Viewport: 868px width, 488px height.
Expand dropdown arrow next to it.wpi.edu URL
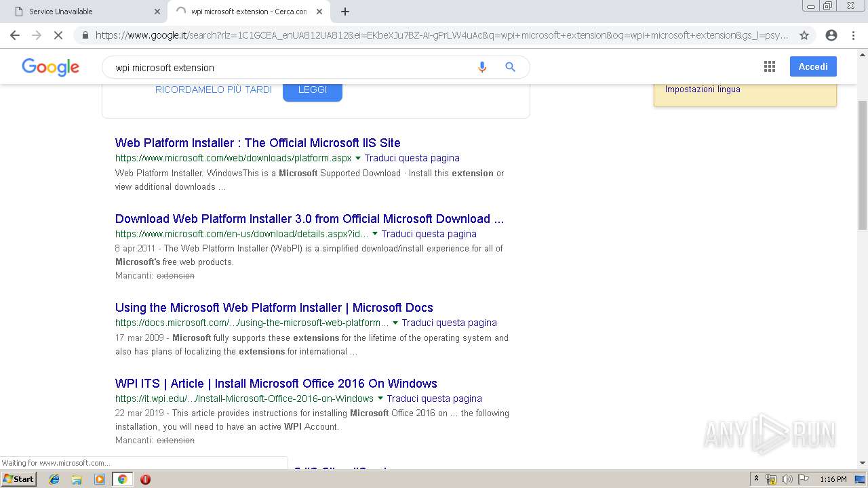380,399
